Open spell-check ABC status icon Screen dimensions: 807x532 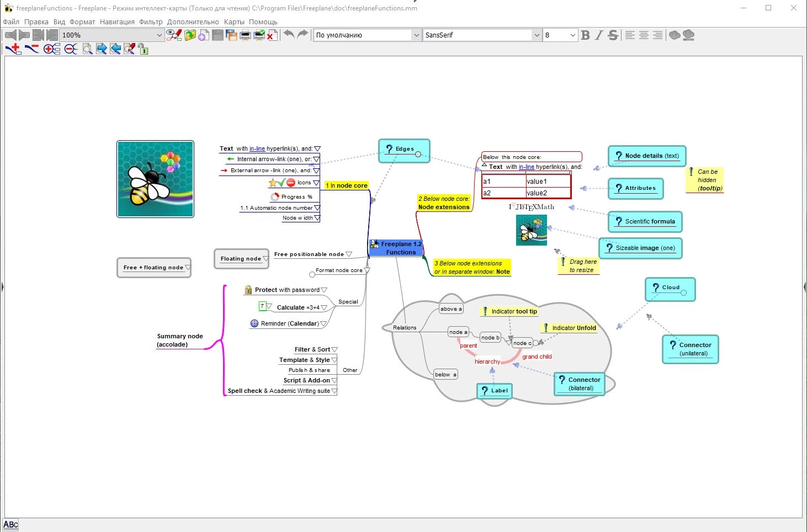coord(10,525)
